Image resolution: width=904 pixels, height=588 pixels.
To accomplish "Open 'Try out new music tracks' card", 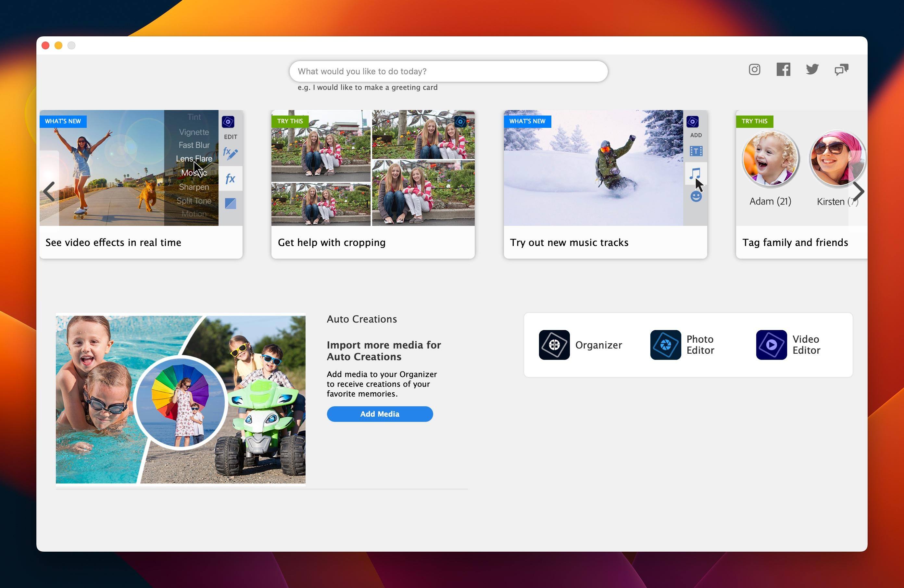I will [569, 242].
